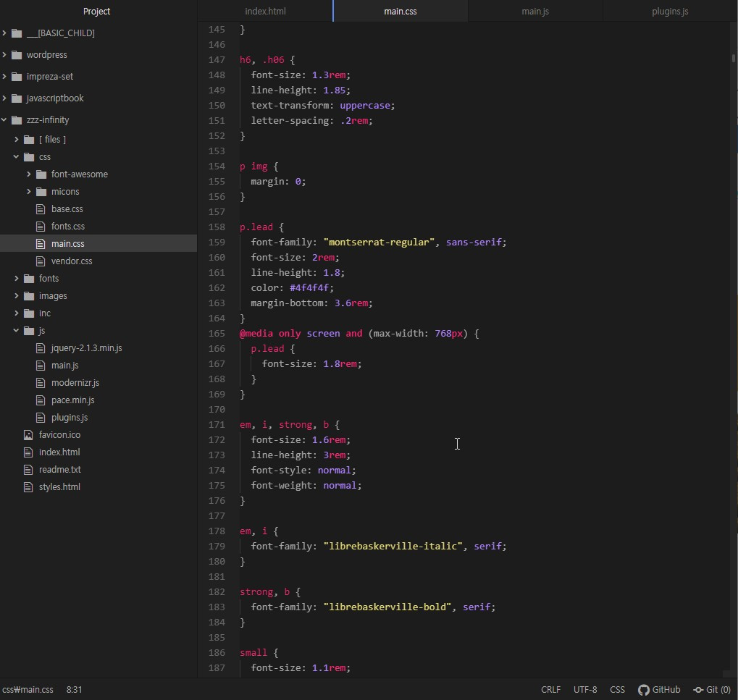Click the css folder icon
This screenshot has height=700, width=738.
pos(29,156)
